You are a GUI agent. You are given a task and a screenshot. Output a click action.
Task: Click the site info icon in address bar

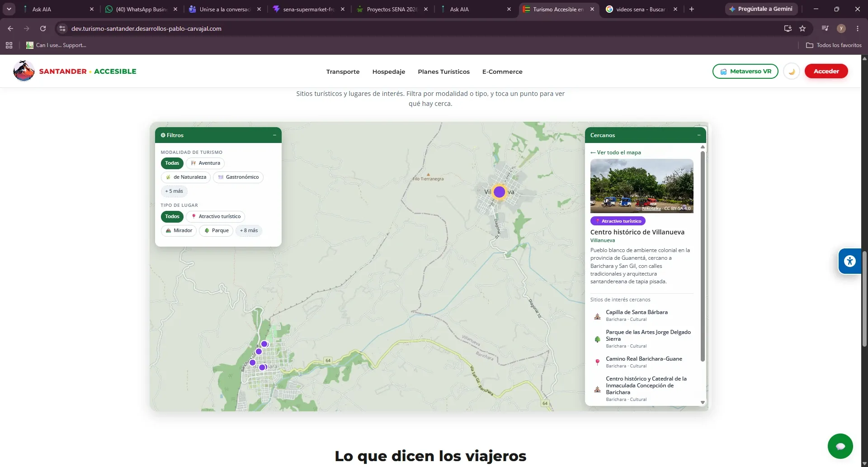[x=62, y=29]
